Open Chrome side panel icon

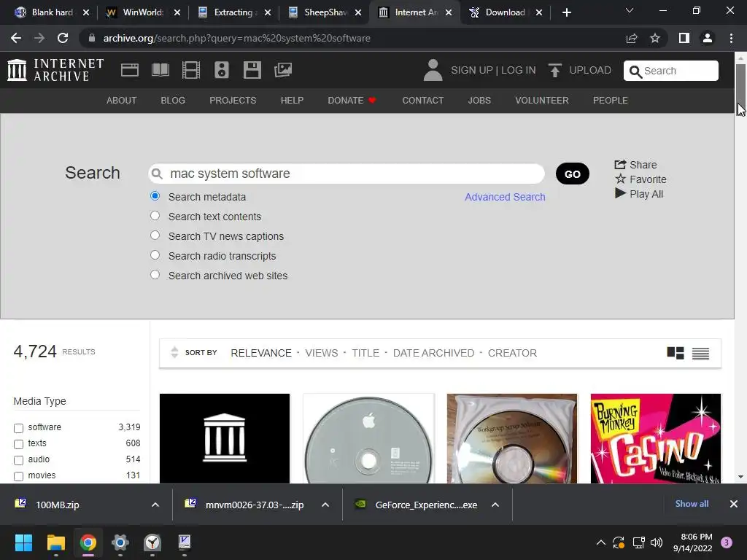coord(684,38)
